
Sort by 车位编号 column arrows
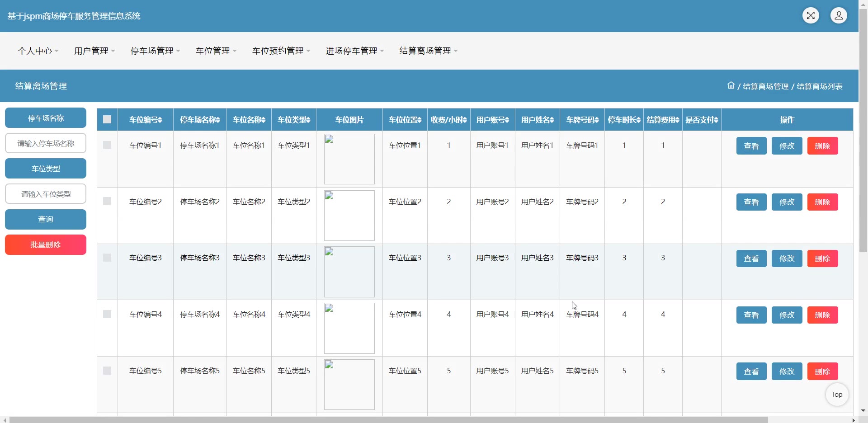(160, 120)
